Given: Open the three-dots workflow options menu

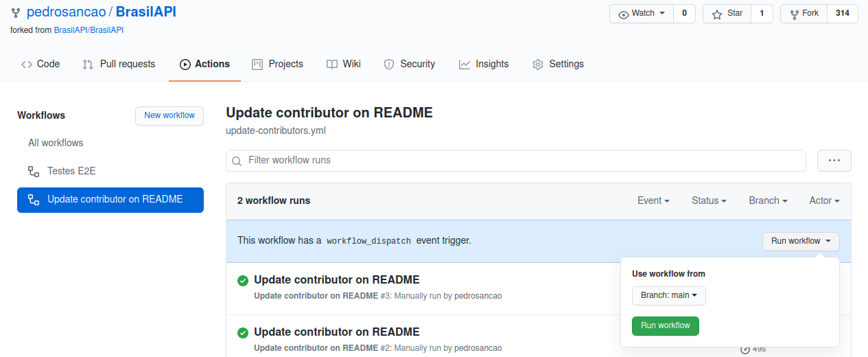Looking at the screenshot, I should pyautogui.click(x=834, y=161).
